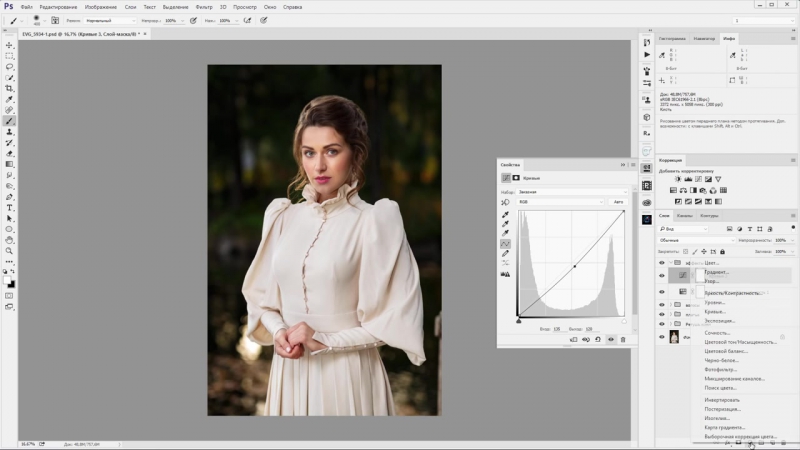The image size is (800, 450).
Task: Choose edit-points curve mode in Properties
Action: [505, 244]
